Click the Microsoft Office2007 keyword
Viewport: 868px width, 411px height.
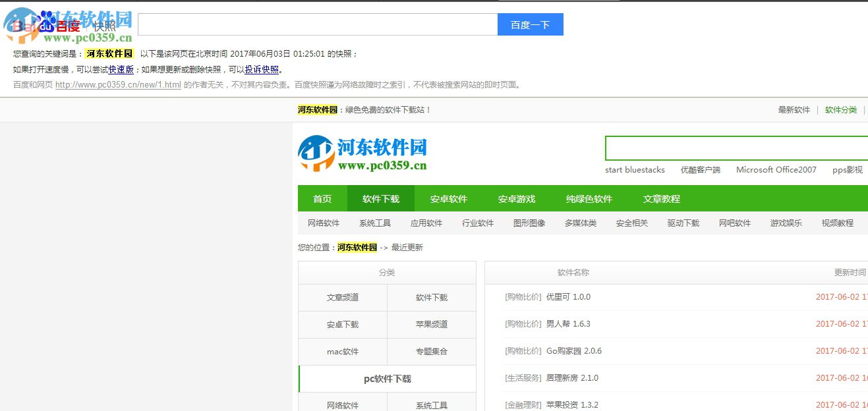[x=776, y=169]
